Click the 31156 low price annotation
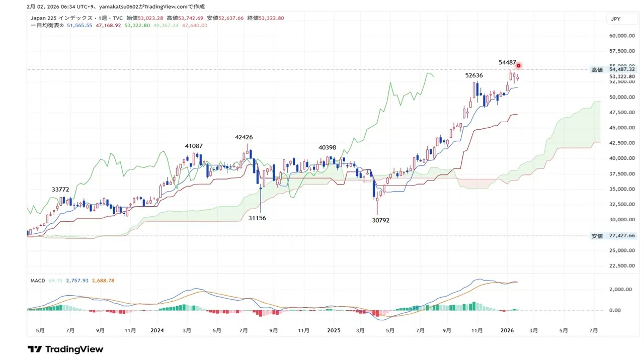Viewport: 644px width, 362px height. 257,218
